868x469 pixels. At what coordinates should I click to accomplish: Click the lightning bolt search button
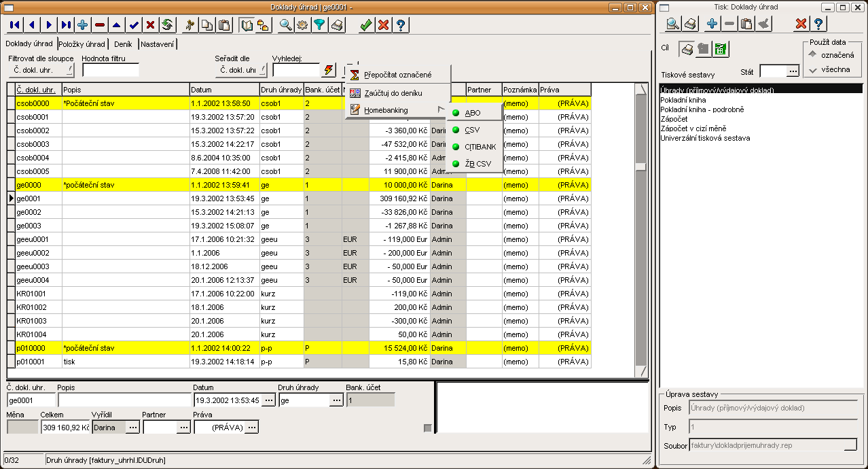[x=329, y=70]
